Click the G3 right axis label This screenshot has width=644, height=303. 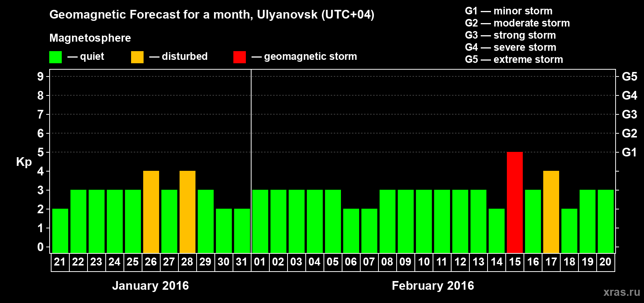pyautogui.click(x=629, y=114)
